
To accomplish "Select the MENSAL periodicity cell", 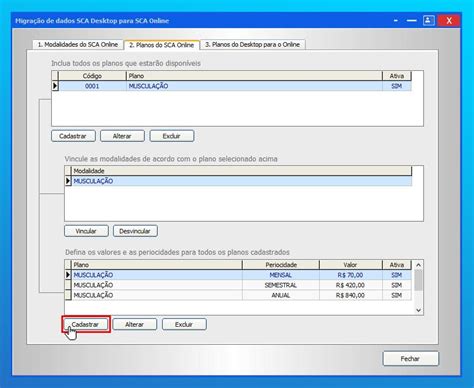I will coord(281,275).
